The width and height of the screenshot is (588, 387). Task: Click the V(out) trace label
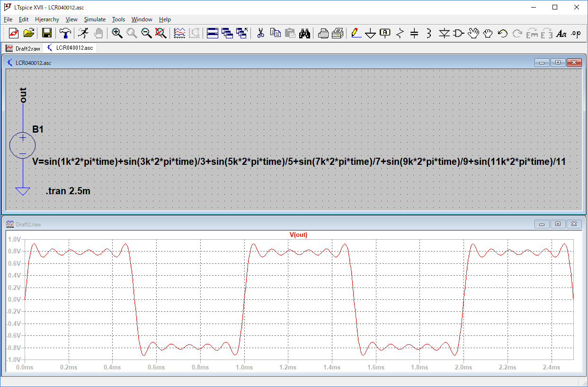[x=298, y=235]
